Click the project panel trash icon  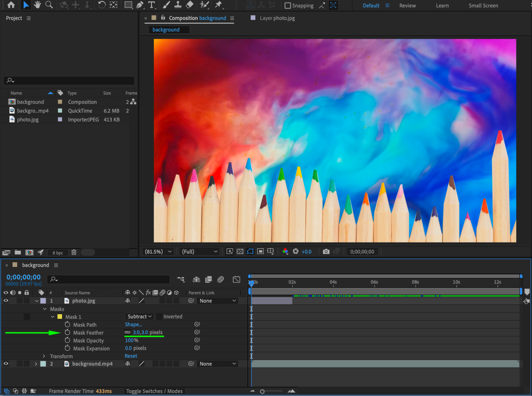coord(74,252)
